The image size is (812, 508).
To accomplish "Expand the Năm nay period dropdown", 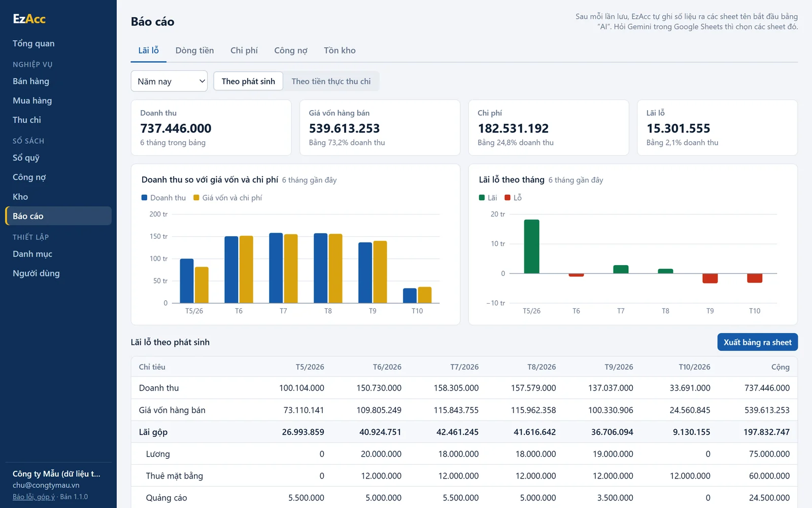I will click(169, 81).
